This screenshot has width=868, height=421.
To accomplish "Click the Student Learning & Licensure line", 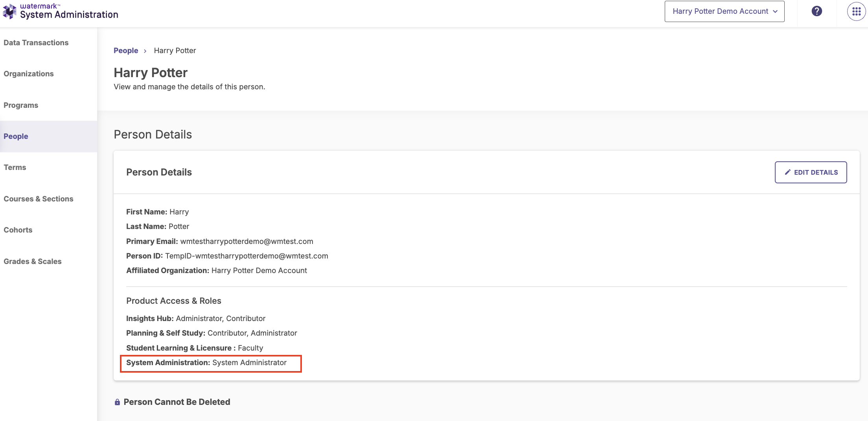I will pos(195,348).
